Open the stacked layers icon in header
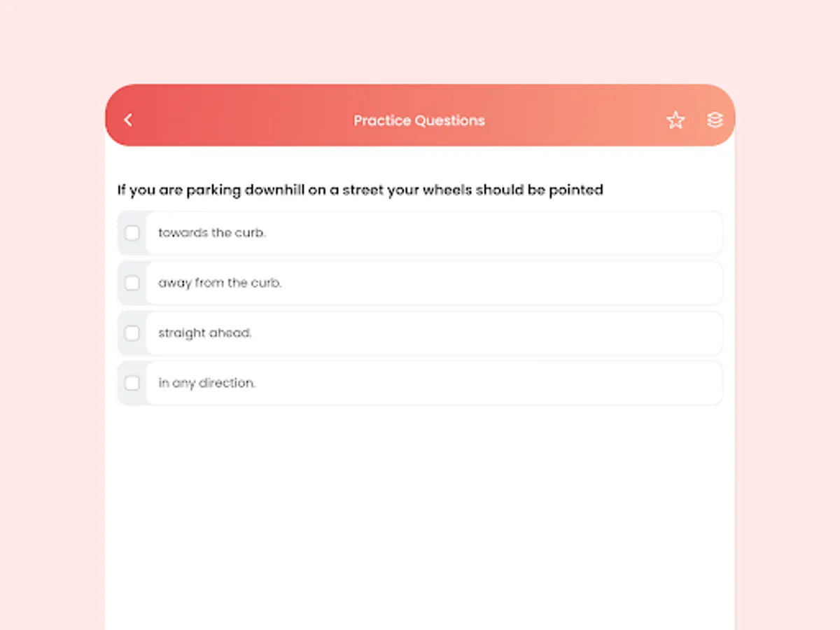The width and height of the screenshot is (840, 630). 715,120
